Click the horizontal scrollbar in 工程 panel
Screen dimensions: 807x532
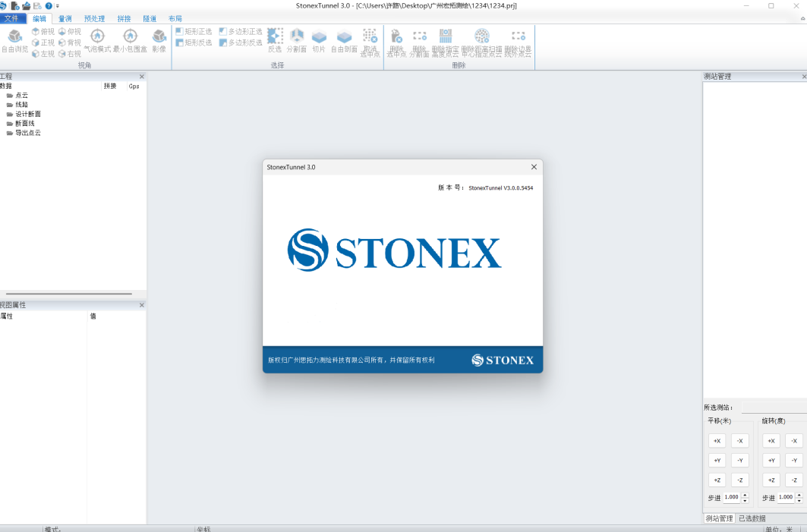coord(68,294)
